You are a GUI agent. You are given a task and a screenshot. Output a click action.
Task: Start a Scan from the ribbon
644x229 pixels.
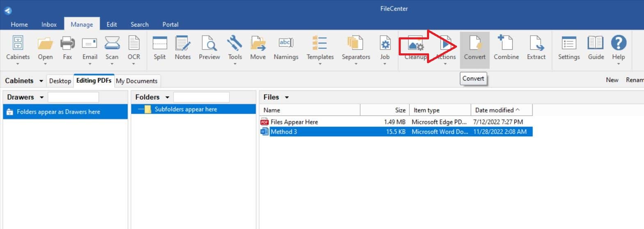[x=112, y=48]
